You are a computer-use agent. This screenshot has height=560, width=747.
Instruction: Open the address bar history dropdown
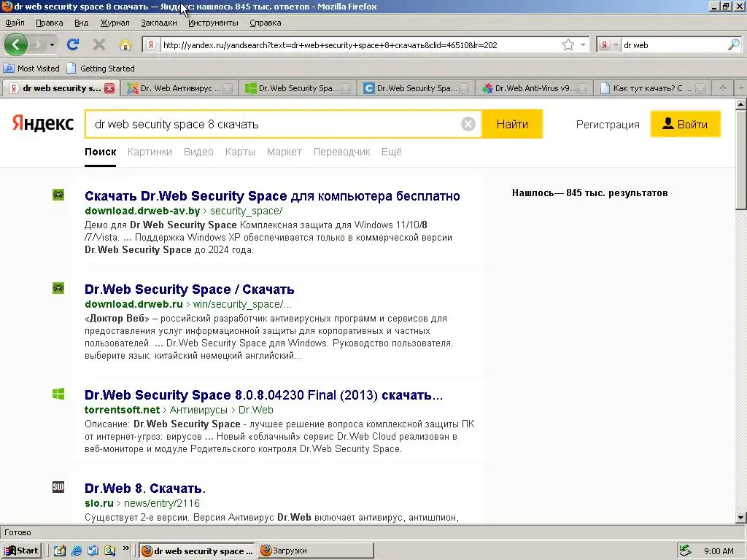click(583, 44)
